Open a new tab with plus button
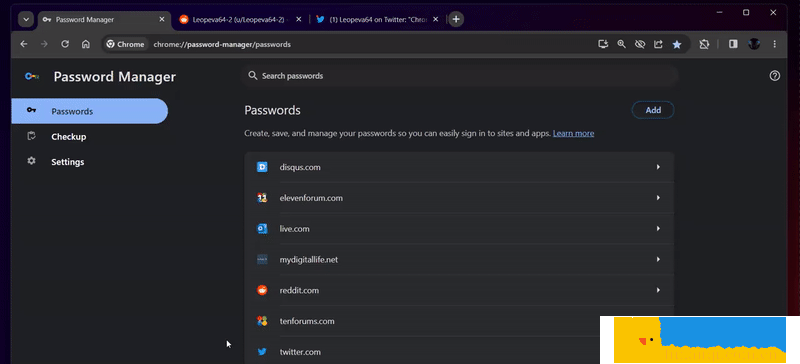Screen dimensions: 800x364 (x=456, y=19)
